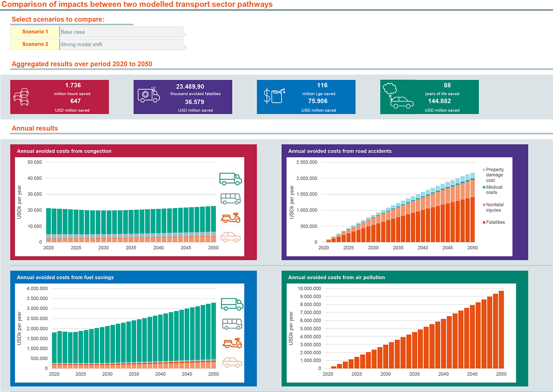Click the 'Annual results' heading
Viewport: 553px width, 392px height.
[35, 128]
